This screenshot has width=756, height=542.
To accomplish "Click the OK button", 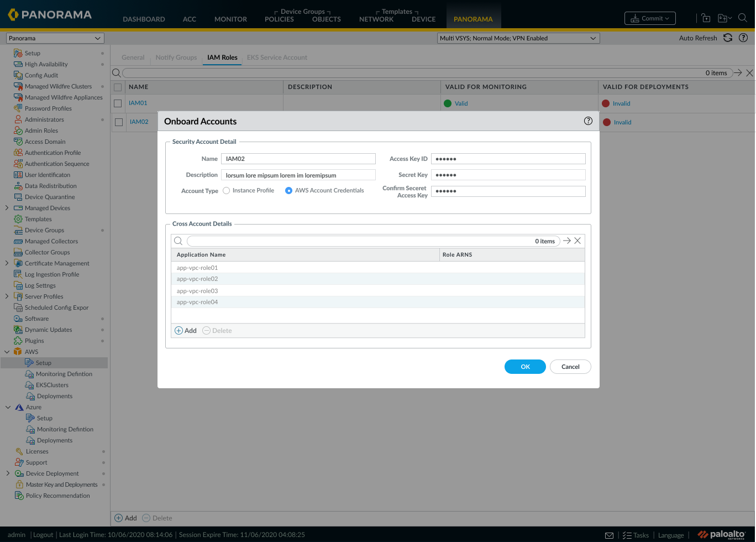I will (525, 367).
